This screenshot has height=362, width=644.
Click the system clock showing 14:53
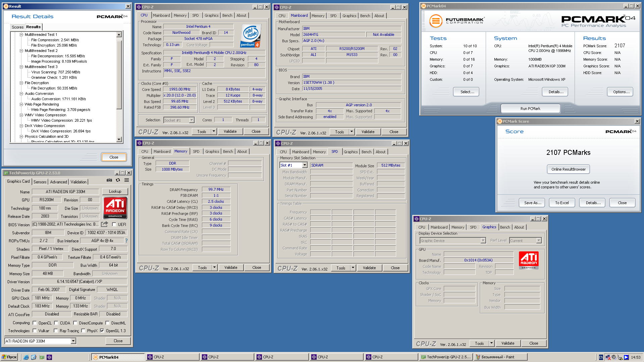636,357
